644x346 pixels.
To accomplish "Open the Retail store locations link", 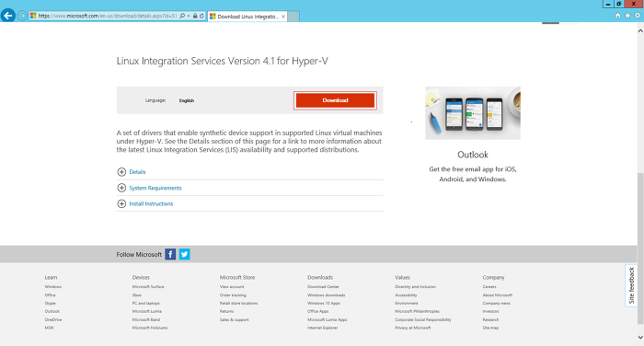I will point(238,304).
